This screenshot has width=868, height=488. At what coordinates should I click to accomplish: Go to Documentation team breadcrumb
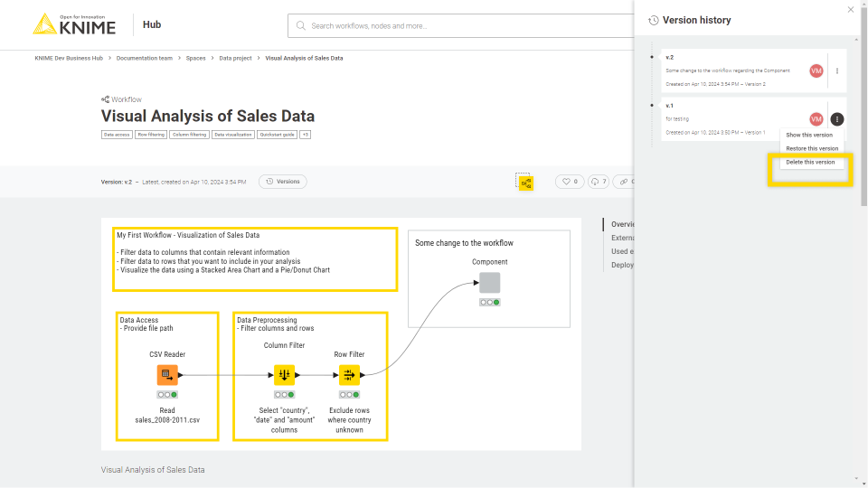[x=144, y=58]
